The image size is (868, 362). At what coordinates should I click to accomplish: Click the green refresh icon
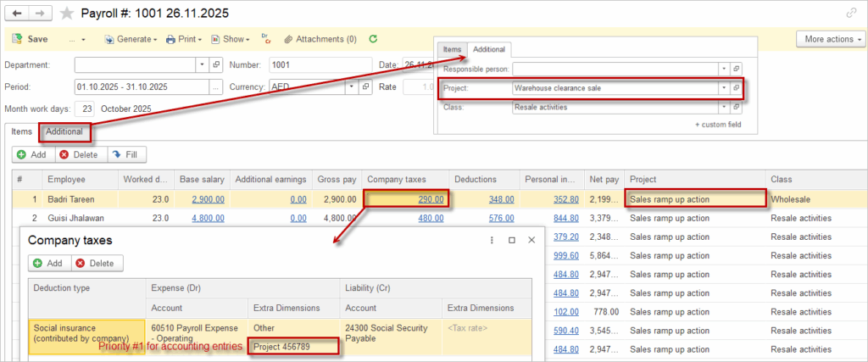(x=373, y=39)
